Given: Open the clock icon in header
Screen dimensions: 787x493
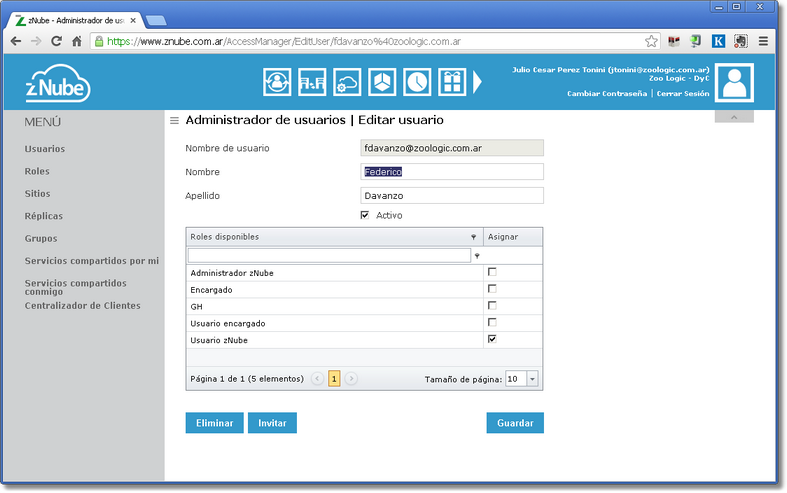Looking at the screenshot, I should [x=417, y=82].
